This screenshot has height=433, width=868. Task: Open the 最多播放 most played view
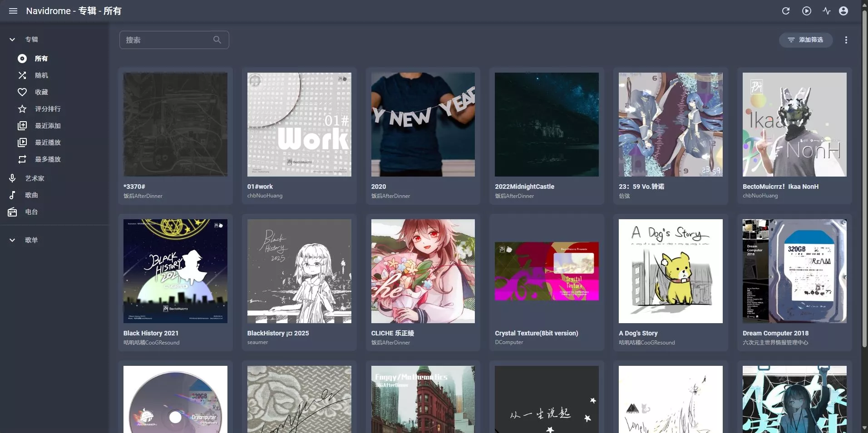coord(48,159)
